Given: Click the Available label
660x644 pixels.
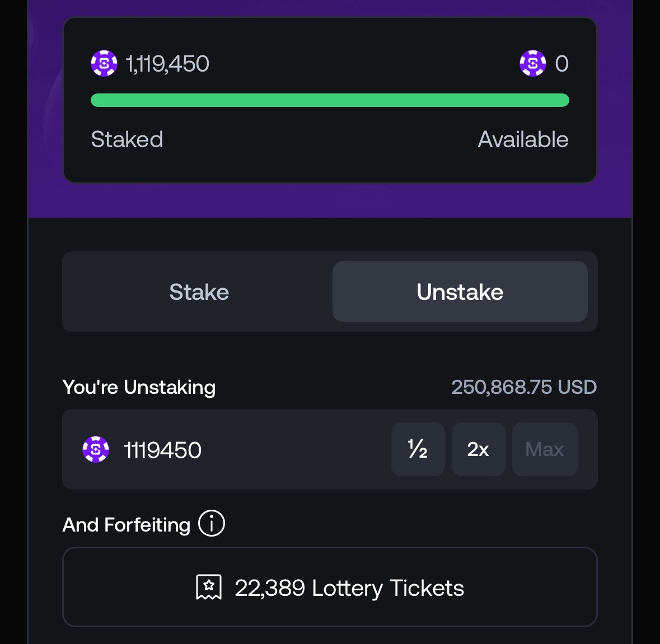Looking at the screenshot, I should (523, 139).
